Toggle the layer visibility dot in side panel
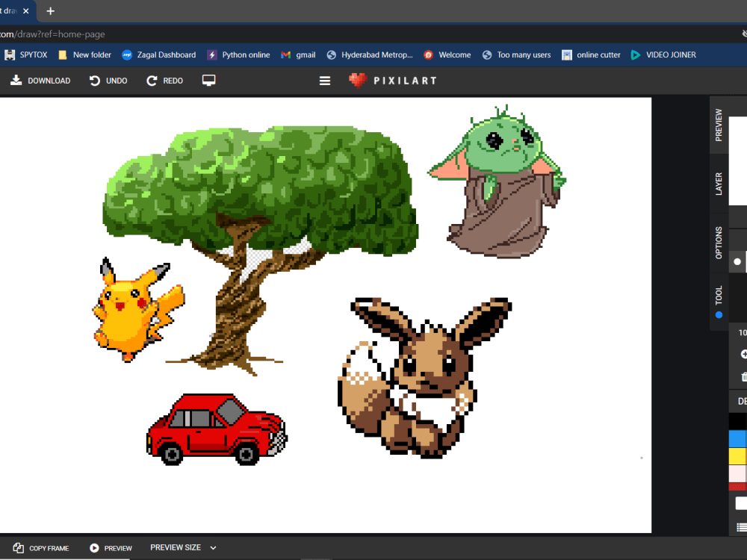Image resolution: width=747 pixels, height=560 pixels. [737, 261]
